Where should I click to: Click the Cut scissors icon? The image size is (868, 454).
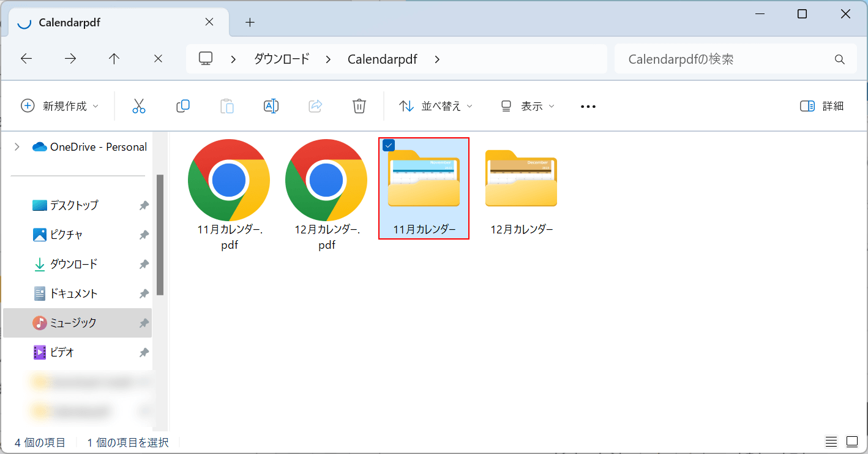click(x=139, y=106)
